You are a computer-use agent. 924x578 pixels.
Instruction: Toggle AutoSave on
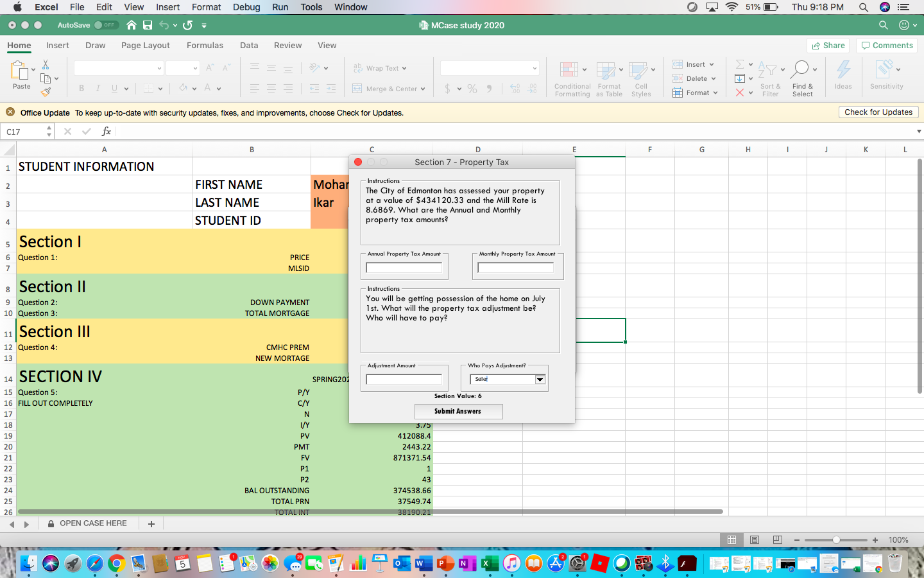pyautogui.click(x=107, y=25)
